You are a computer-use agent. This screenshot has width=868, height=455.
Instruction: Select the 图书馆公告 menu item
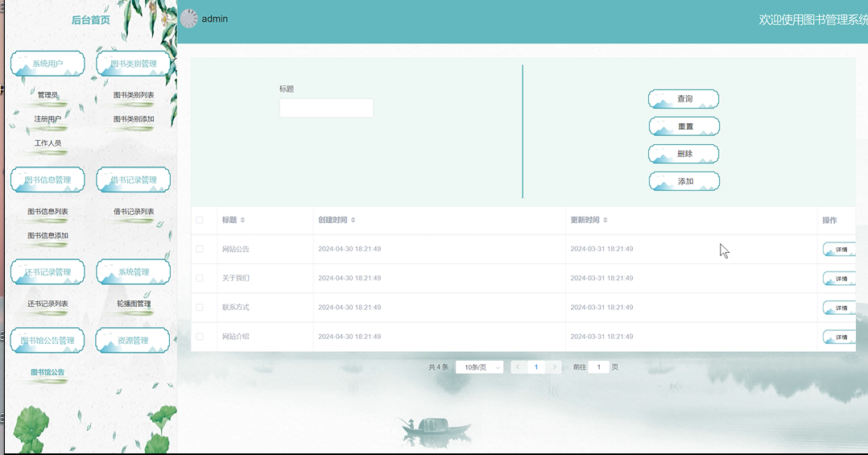tap(48, 372)
